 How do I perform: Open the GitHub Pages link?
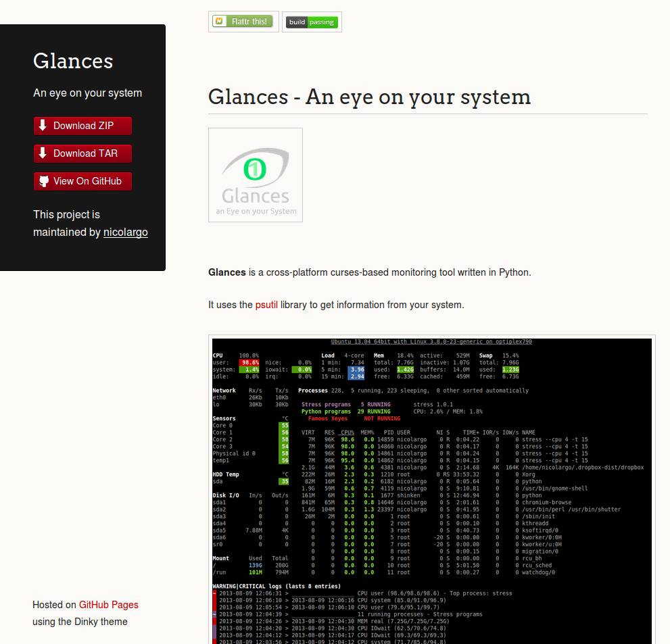(109, 605)
